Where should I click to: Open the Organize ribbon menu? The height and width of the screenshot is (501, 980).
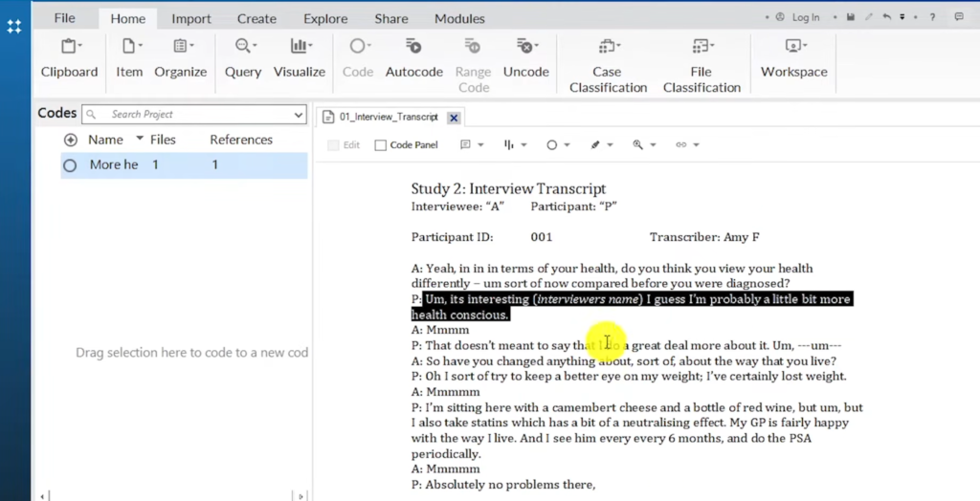[181, 58]
